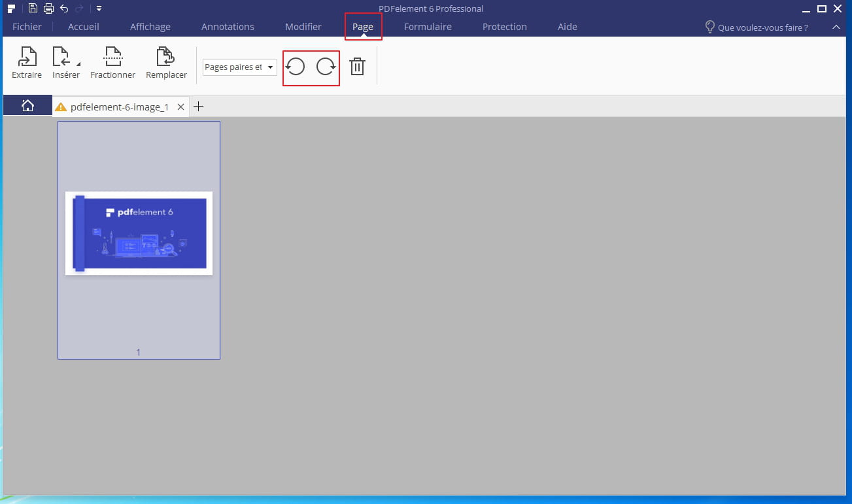
Task: Rotate pages clockwise
Action: coord(326,67)
